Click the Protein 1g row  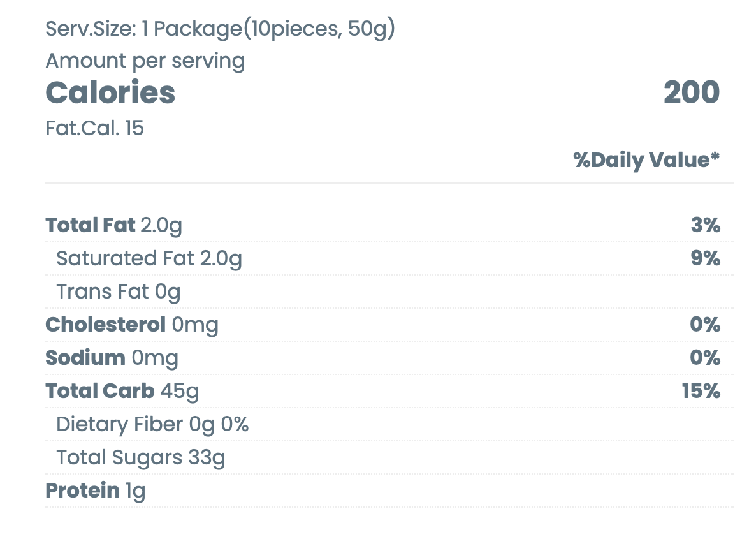pos(96,491)
